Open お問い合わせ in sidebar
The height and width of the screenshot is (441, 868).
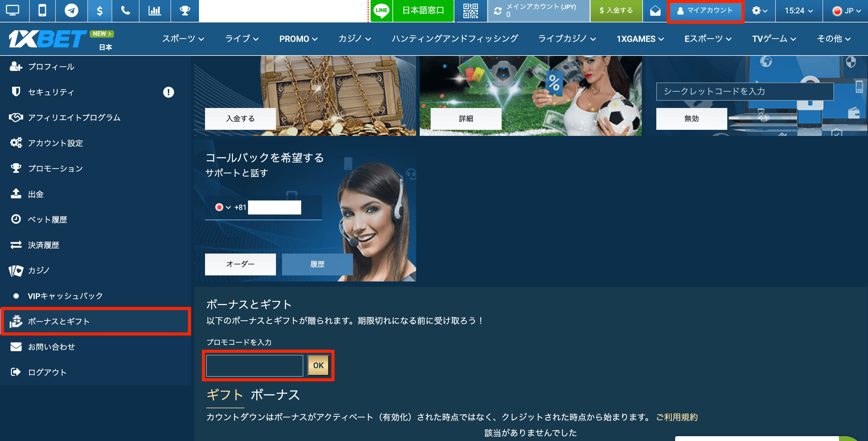pyautogui.click(x=95, y=347)
